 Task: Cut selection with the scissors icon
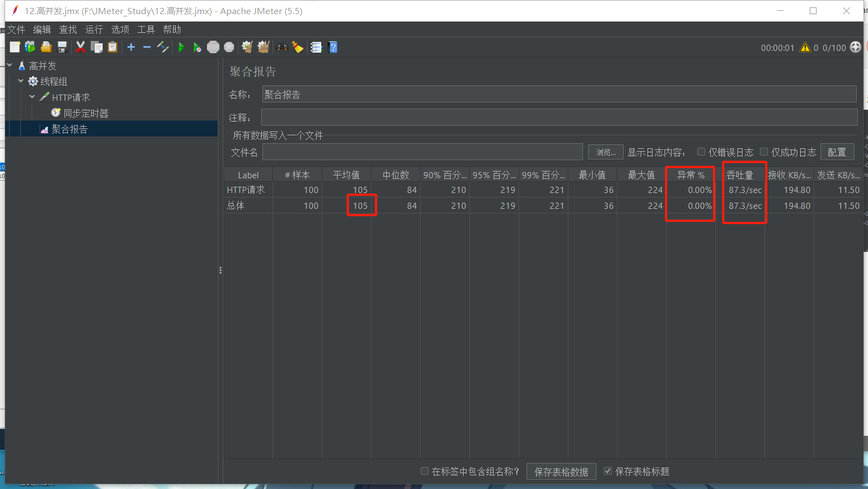point(80,47)
